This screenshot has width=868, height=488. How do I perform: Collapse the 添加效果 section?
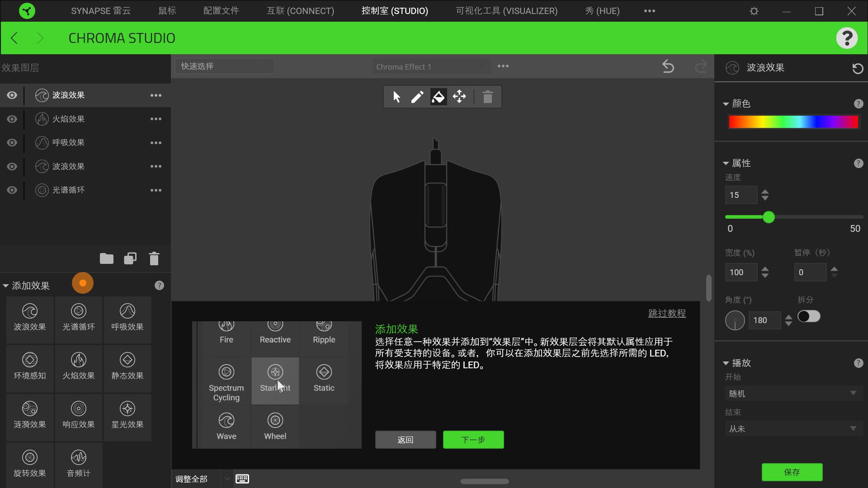pos(6,285)
